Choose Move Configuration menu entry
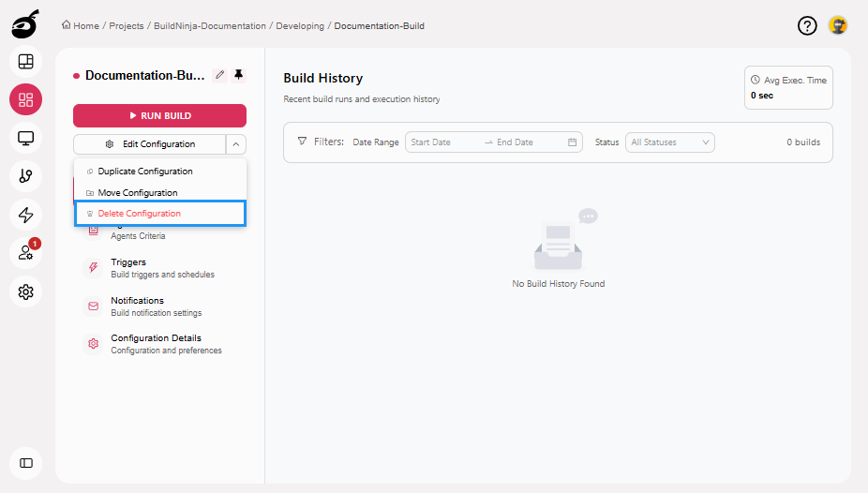 pos(160,192)
